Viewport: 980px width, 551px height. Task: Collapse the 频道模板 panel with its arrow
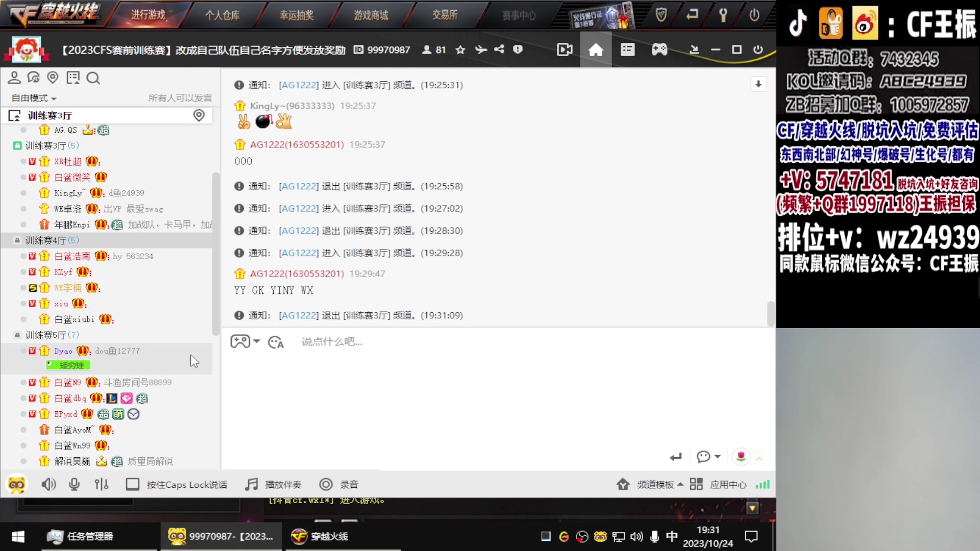(679, 484)
